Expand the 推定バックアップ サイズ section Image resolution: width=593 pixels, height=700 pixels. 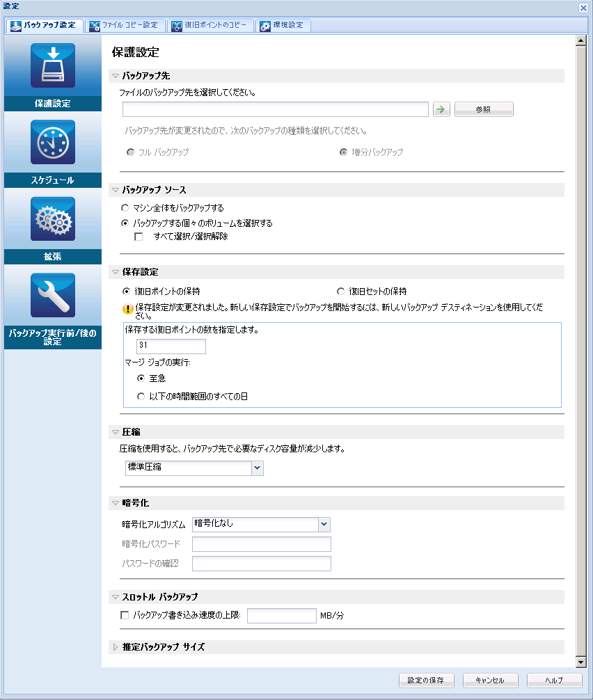pos(113,645)
